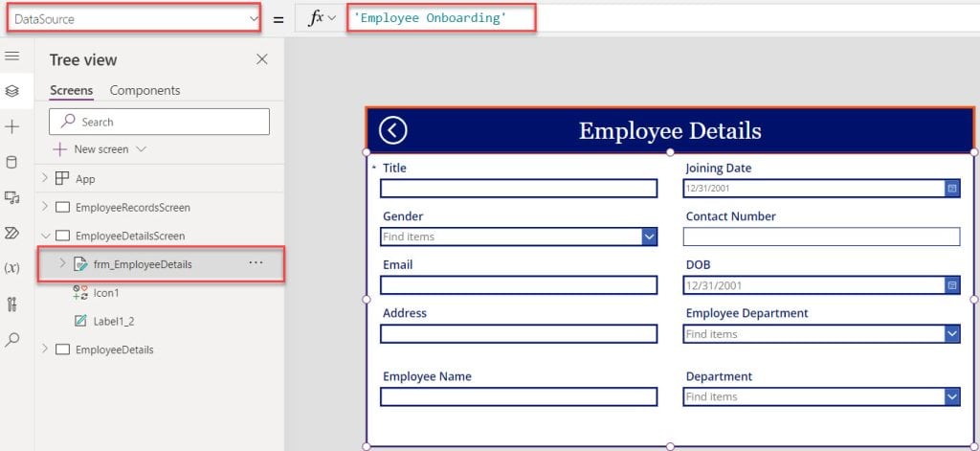
Task: Click New screen button
Action: pyautogui.click(x=100, y=149)
